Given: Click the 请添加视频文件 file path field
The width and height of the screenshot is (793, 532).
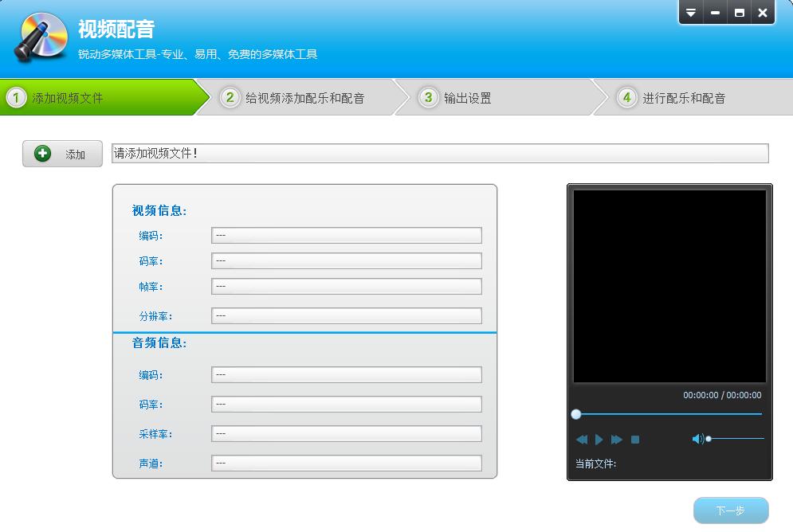Looking at the screenshot, I should click(x=440, y=153).
